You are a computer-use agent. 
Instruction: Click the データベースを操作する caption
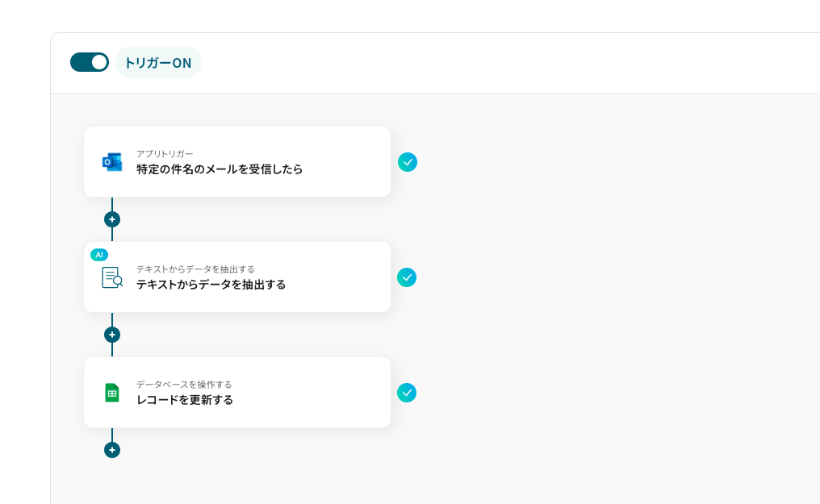(x=184, y=385)
